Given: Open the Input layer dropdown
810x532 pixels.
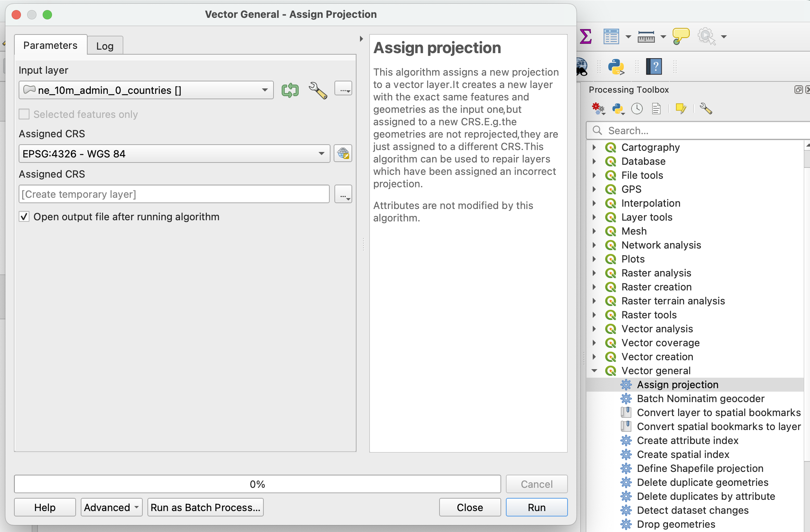Looking at the screenshot, I should (x=146, y=90).
